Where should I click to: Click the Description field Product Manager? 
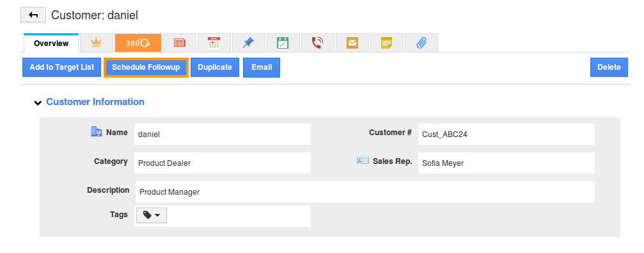coord(365,192)
